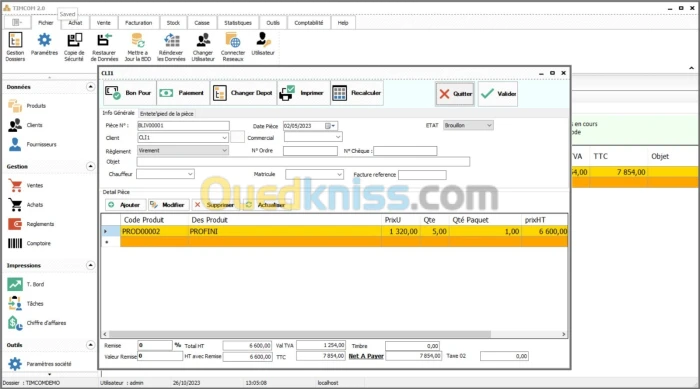The width and height of the screenshot is (700, 389).
Task: Click Changer Depot in toolbar
Action: pos(243,93)
